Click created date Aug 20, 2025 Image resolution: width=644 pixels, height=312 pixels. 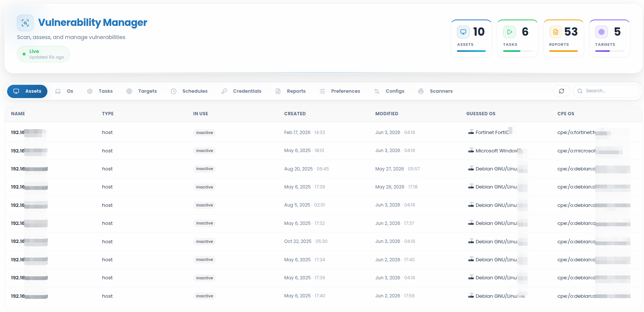(x=298, y=169)
